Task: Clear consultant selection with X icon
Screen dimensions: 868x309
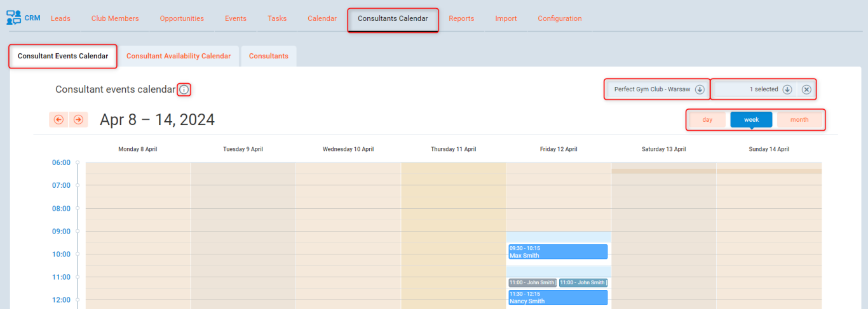Action: (x=806, y=89)
